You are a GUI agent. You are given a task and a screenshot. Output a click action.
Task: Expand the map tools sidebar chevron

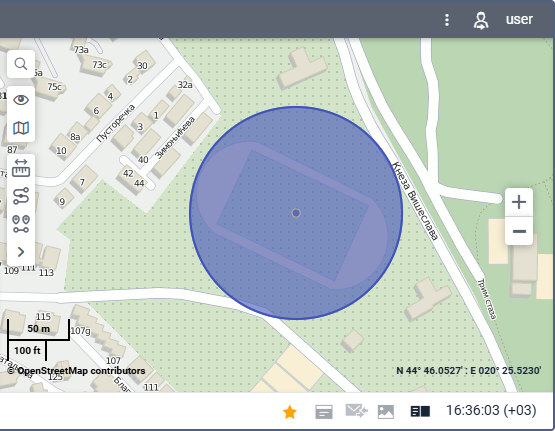pos(21,252)
